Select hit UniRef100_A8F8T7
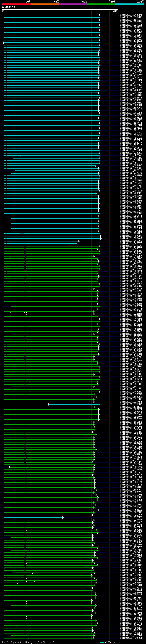146x644 pixels. (131, 610)
